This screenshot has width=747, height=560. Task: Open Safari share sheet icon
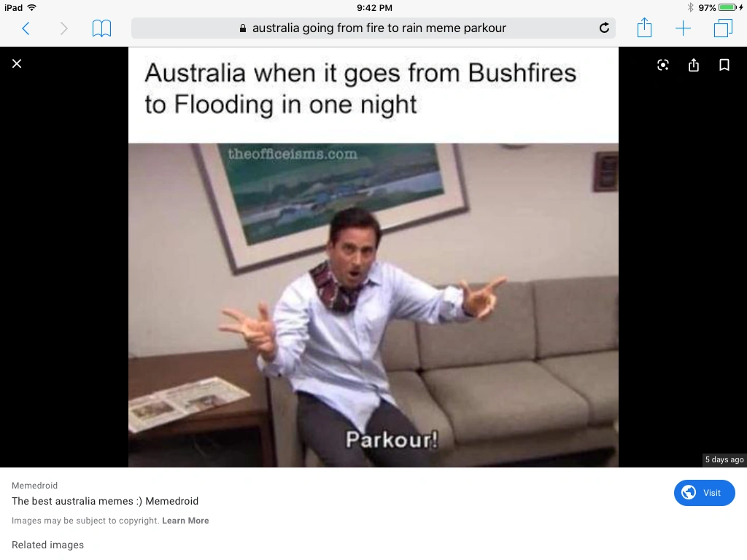tap(644, 27)
